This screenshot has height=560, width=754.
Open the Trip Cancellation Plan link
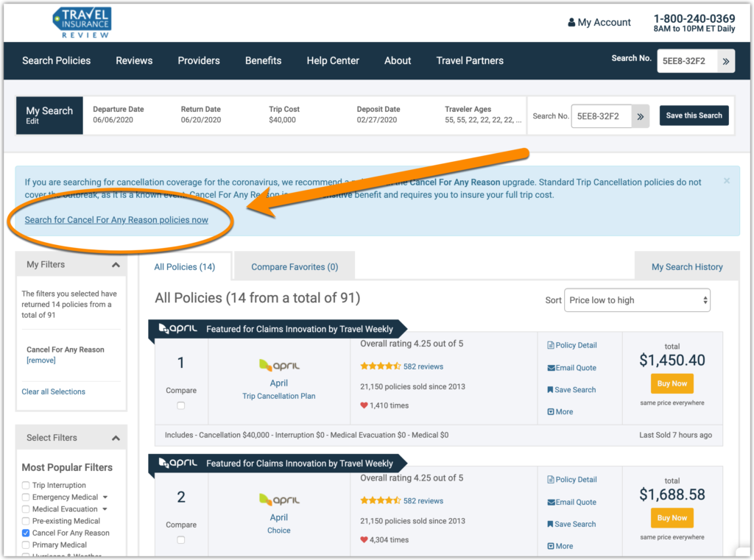pyautogui.click(x=279, y=396)
